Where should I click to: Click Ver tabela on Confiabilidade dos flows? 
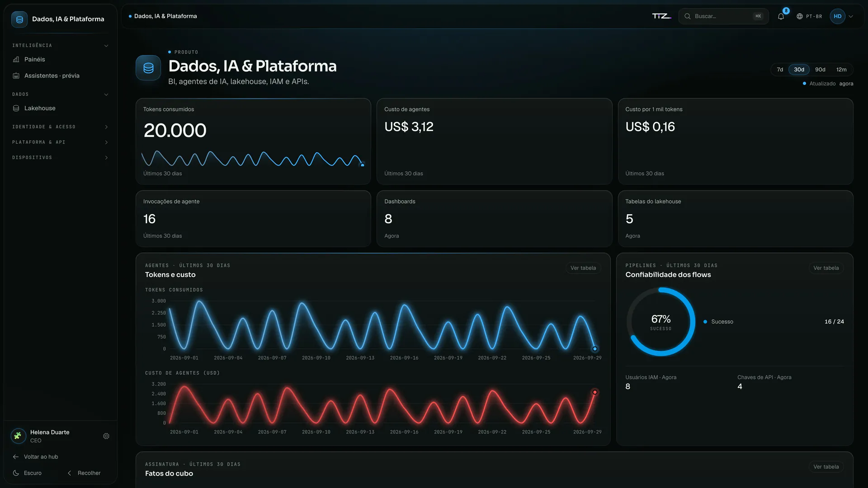point(826,268)
